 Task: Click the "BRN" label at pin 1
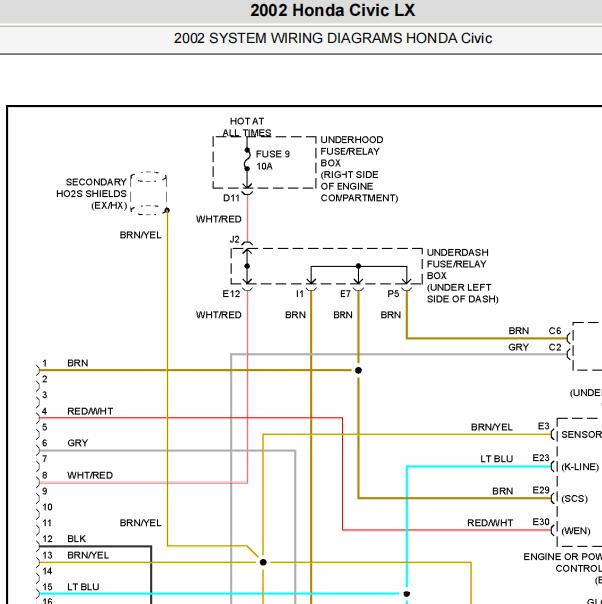pos(77,363)
